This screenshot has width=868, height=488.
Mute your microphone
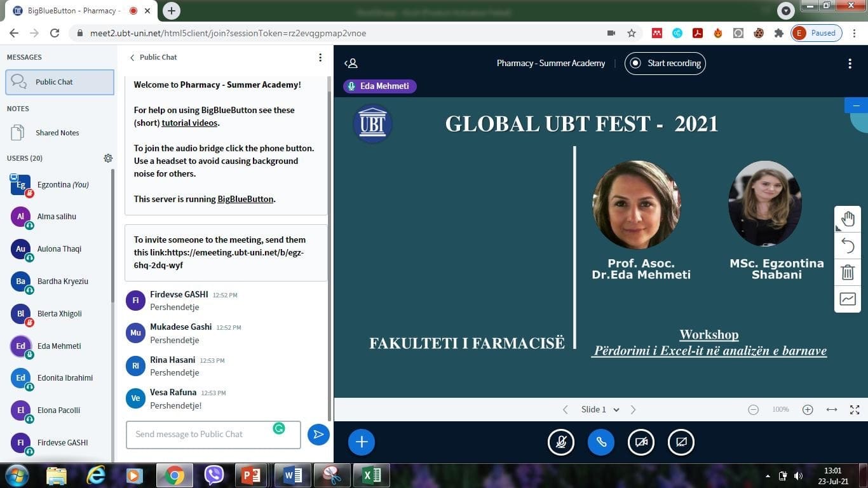pos(560,442)
